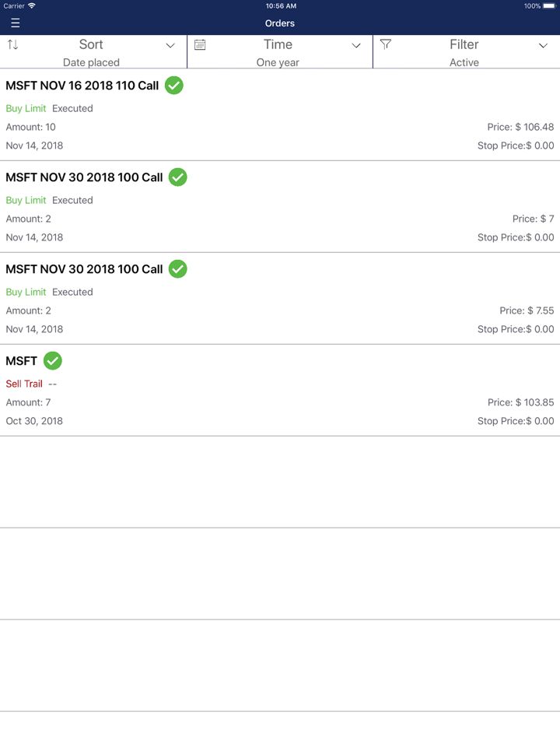Viewport: 560px width, 747px height.
Task: Open the Sort by Date placed option
Action: pyautogui.click(x=91, y=62)
